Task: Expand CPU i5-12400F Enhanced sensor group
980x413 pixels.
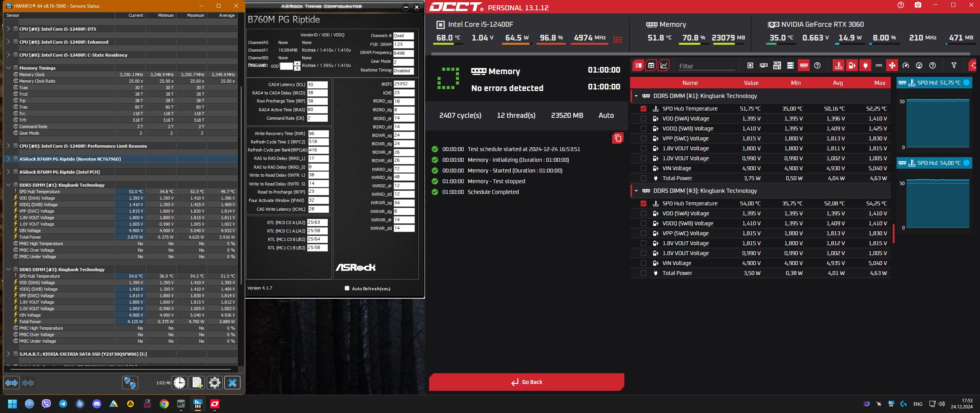Action: coord(8,42)
